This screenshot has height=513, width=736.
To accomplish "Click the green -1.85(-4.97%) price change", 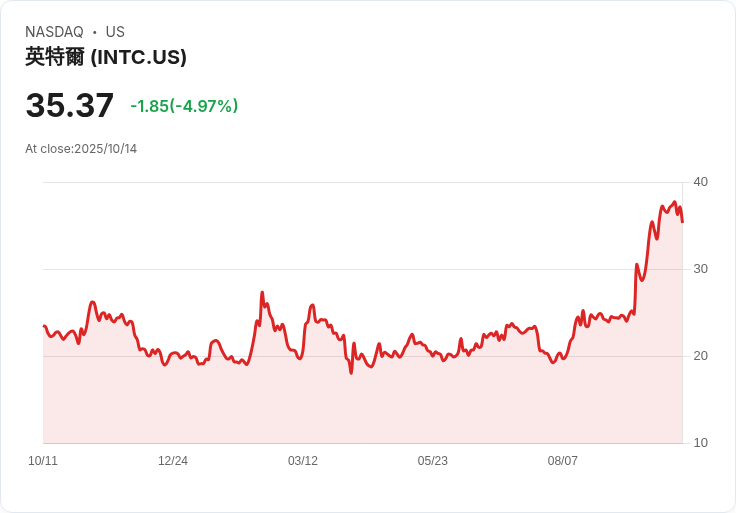I will coord(184,106).
